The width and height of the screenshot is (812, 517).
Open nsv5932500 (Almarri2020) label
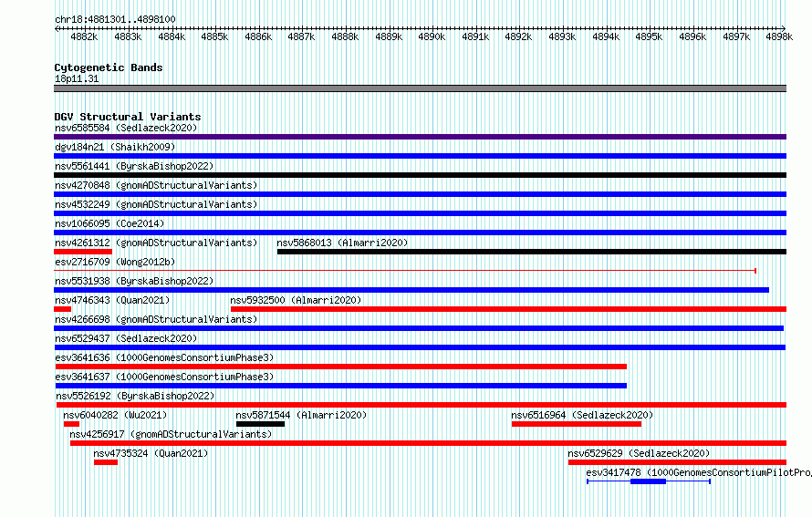coord(296,300)
